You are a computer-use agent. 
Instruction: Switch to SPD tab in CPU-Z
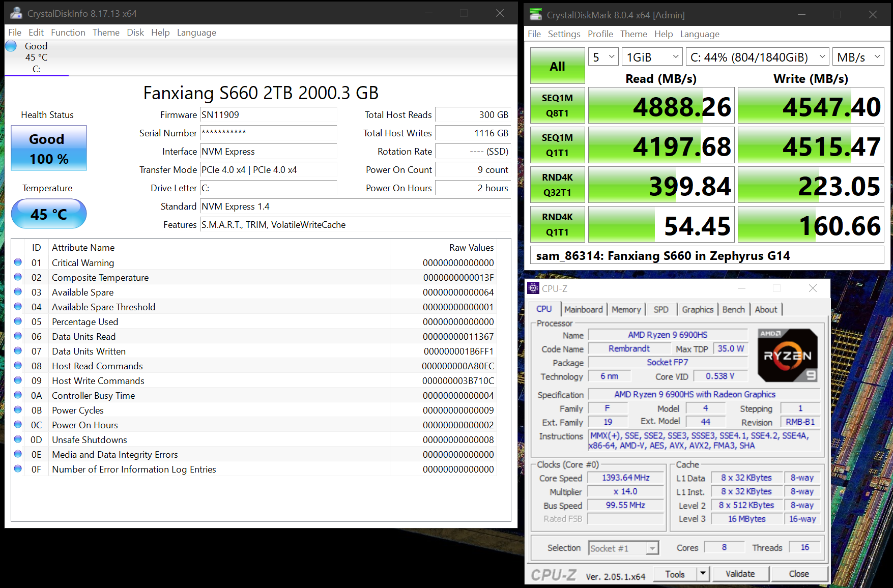coord(661,309)
